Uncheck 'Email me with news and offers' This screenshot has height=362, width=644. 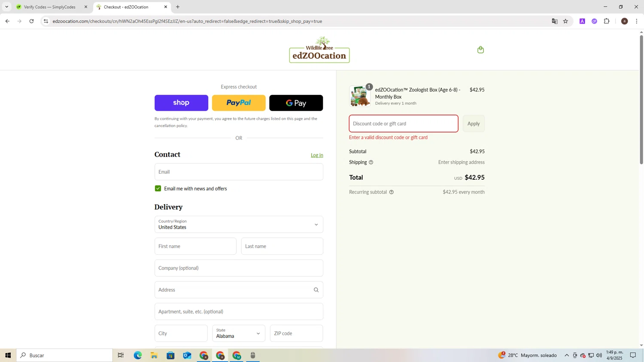pos(158,188)
